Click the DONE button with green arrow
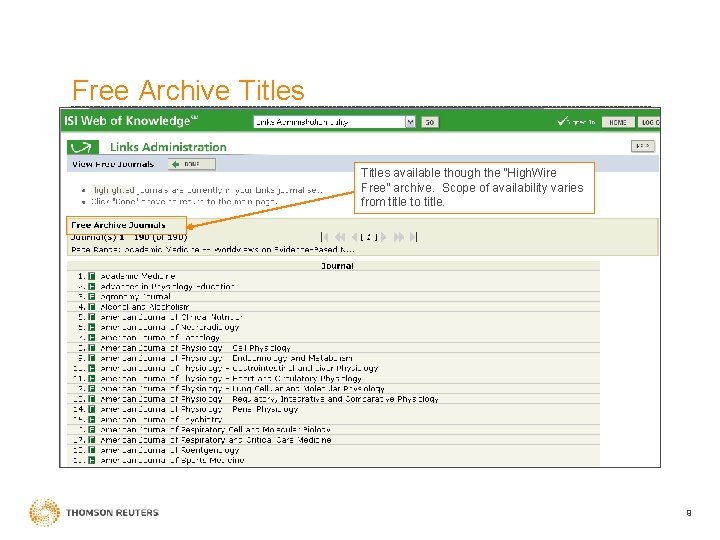 coord(191,164)
